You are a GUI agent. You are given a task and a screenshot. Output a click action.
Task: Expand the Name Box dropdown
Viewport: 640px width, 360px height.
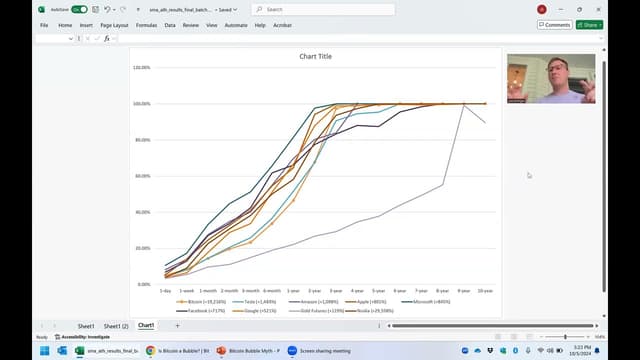(71, 39)
